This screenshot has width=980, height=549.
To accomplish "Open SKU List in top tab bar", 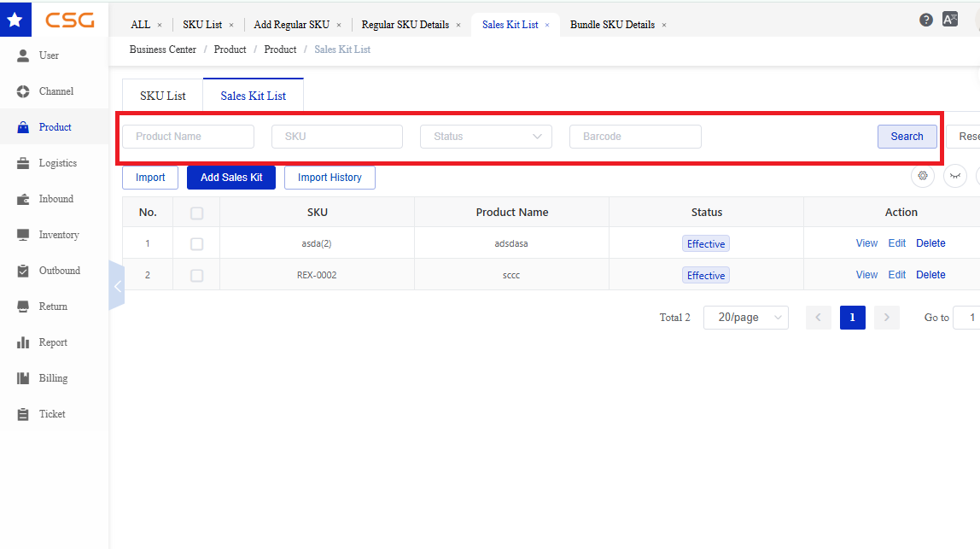I will [x=202, y=25].
